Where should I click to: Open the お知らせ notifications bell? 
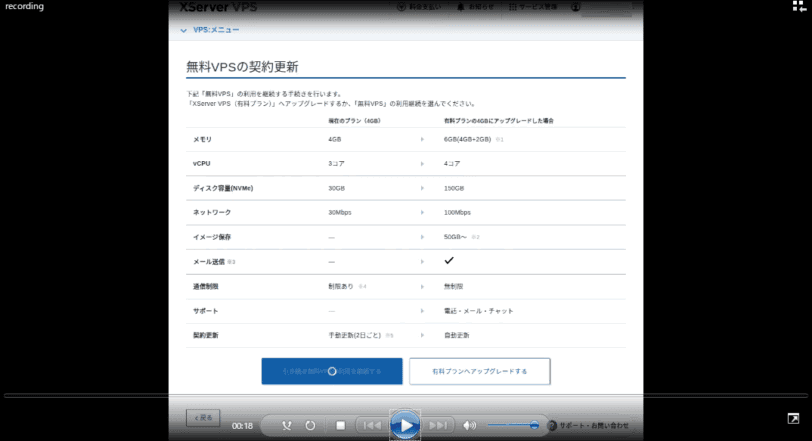click(475, 7)
